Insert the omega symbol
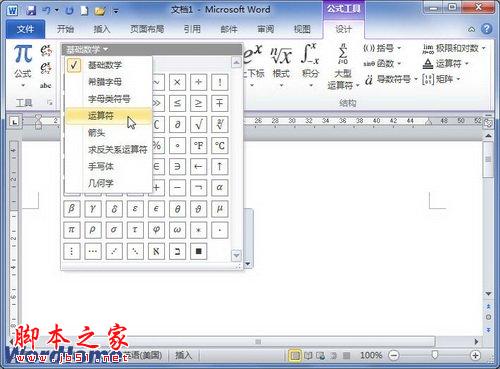Viewport: 500px width, 369px height. (x=177, y=230)
